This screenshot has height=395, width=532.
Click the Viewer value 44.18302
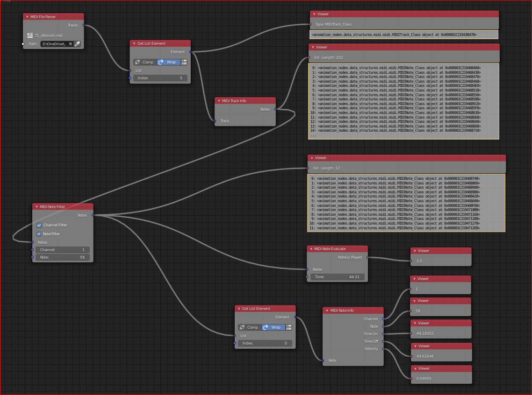pos(425,333)
